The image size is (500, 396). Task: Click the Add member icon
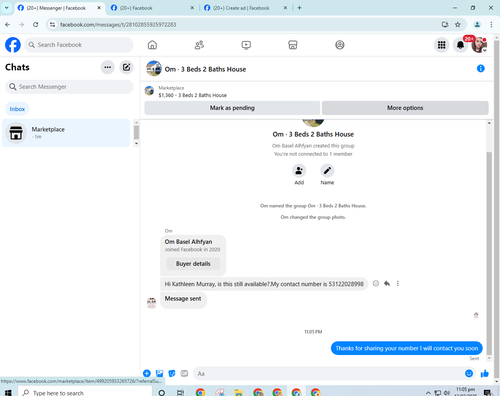(x=299, y=171)
